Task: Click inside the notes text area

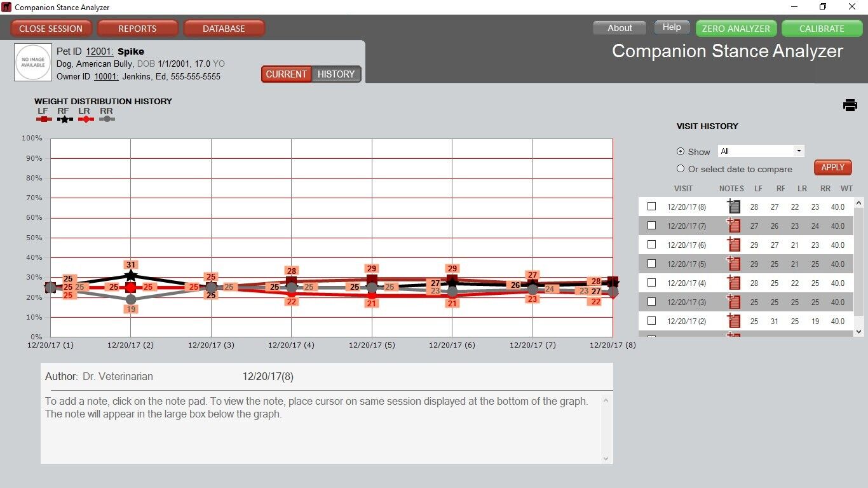Action: pos(321,429)
